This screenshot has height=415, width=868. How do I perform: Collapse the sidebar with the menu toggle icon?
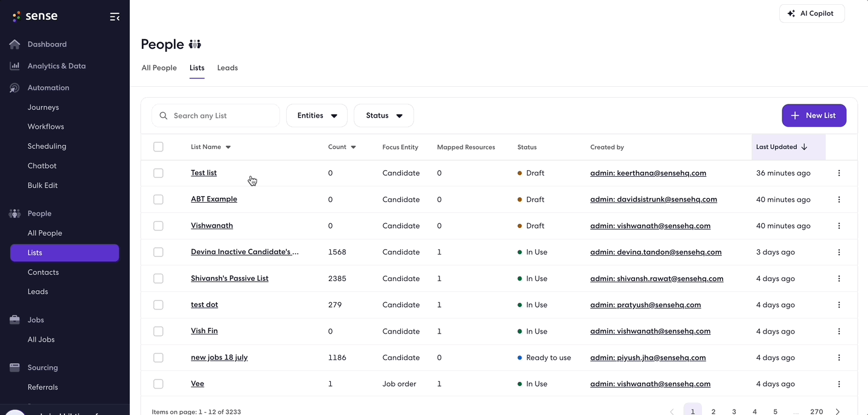tap(114, 17)
